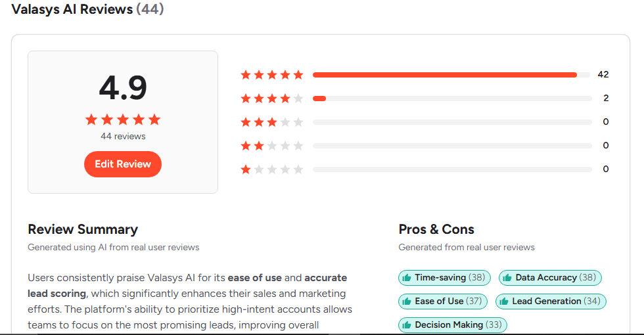Select the 2-star rating row

tap(425, 146)
